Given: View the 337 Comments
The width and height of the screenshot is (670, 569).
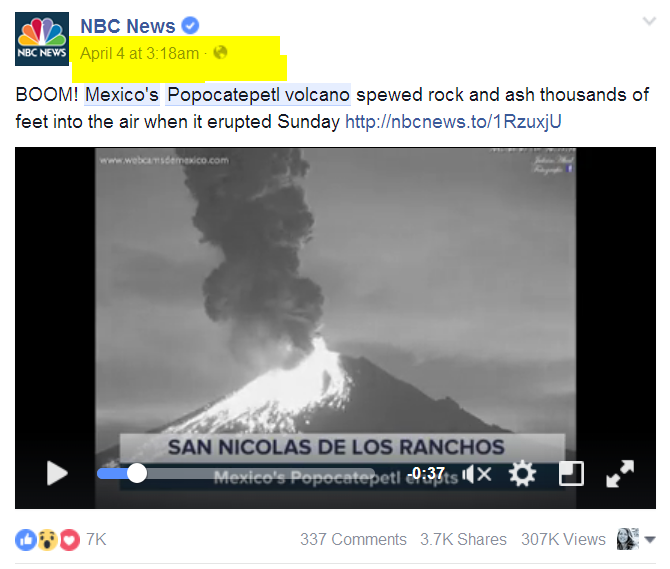Looking at the screenshot, I should 353,540.
